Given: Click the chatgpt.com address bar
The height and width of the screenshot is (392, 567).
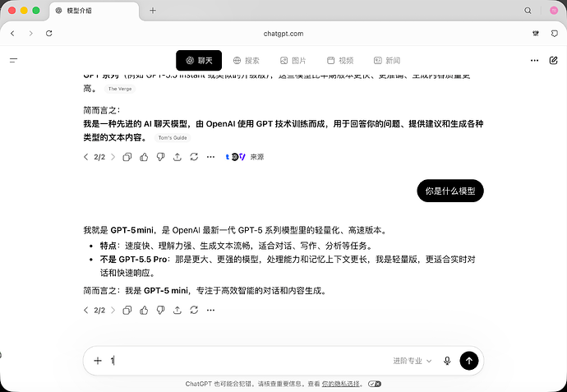Looking at the screenshot, I should click(283, 34).
